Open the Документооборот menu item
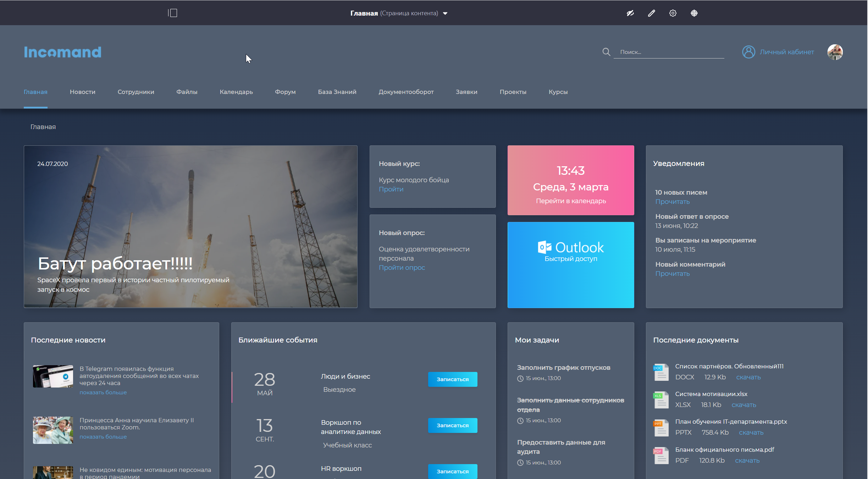This screenshot has height=479, width=868. (406, 92)
